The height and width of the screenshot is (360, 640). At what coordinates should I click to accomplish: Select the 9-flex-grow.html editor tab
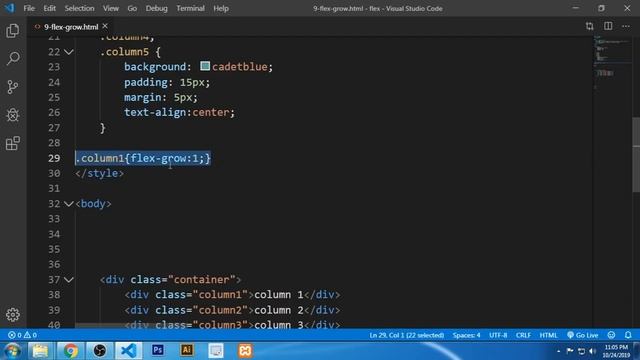point(71,27)
